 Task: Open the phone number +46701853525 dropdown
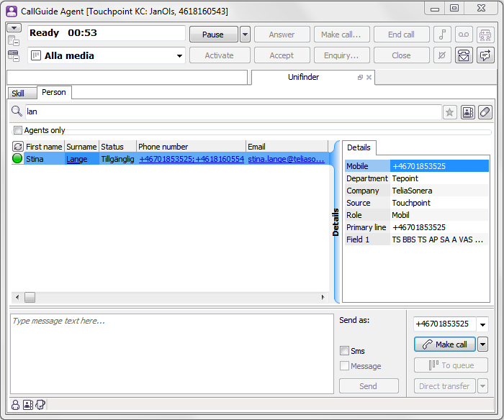click(x=482, y=324)
